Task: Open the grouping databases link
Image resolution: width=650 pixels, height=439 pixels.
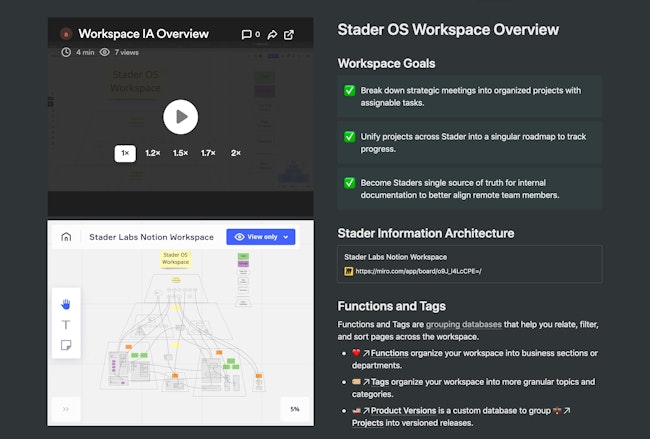Action: (463, 324)
